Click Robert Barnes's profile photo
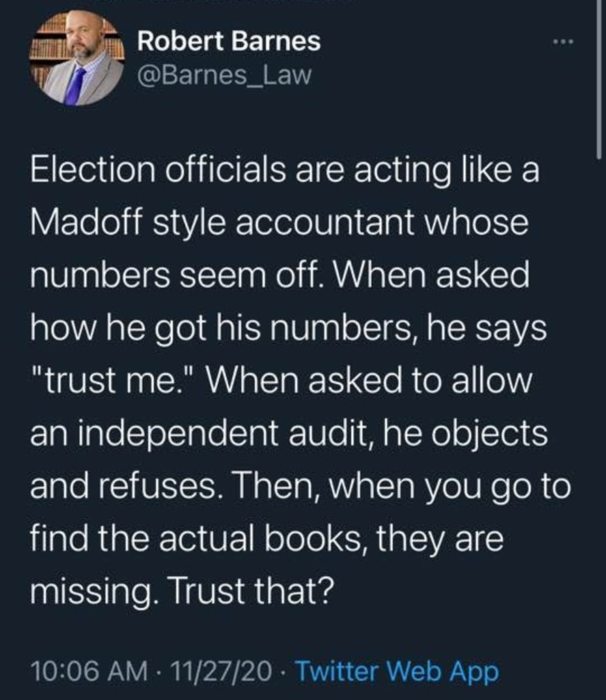The image size is (606, 700). 77,58
